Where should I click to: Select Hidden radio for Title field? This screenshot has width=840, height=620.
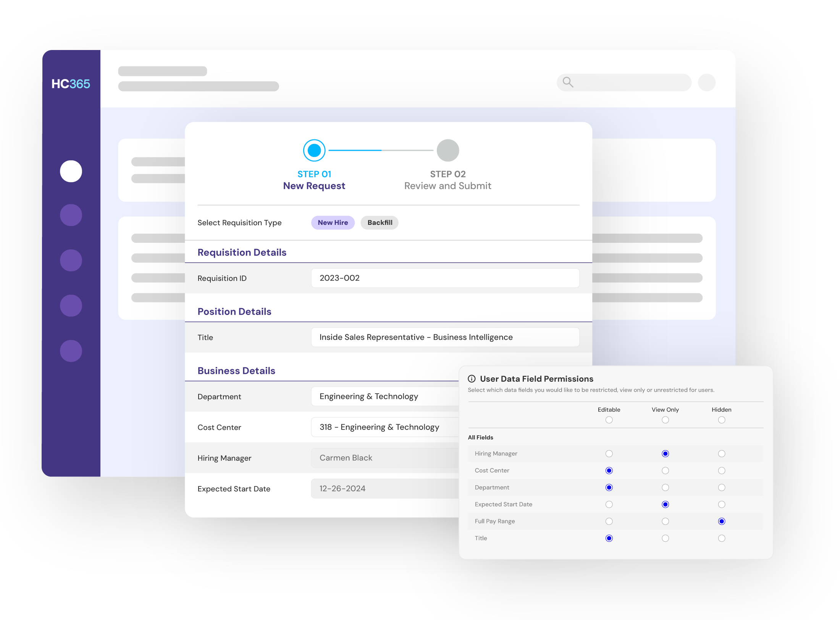click(x=721, y=538)
